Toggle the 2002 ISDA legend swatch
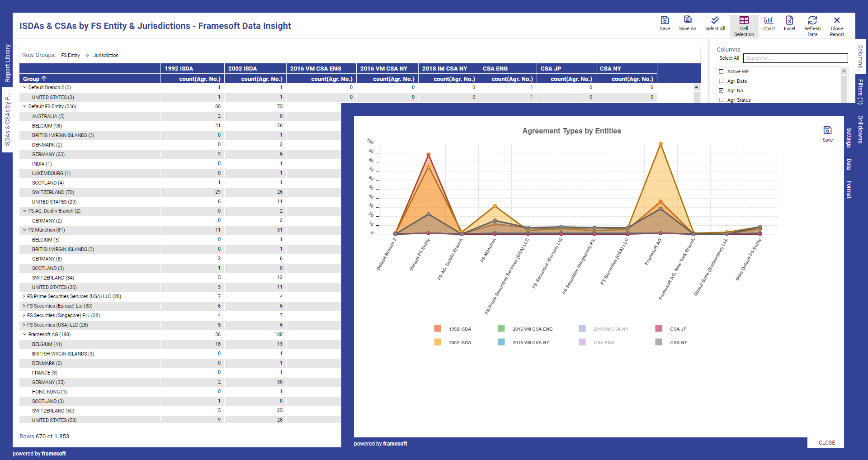The height and width of the screenshot is (460, 868). pyautogui.click(x=437, y=342)
